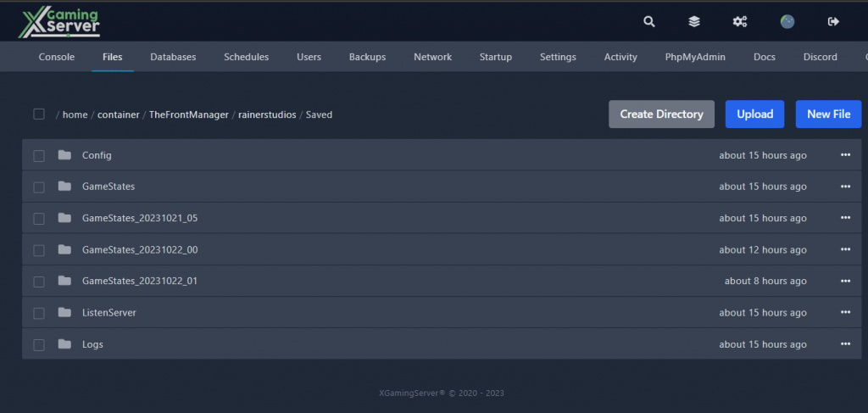
Task: Navigate to container in breadcrumb
Action: (119, 114)
